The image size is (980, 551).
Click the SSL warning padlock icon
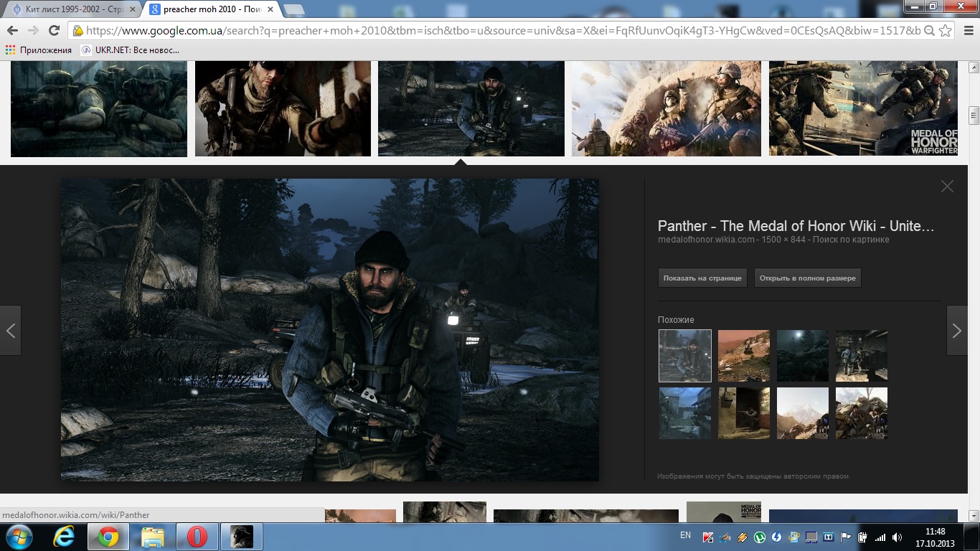pos(78,31)
